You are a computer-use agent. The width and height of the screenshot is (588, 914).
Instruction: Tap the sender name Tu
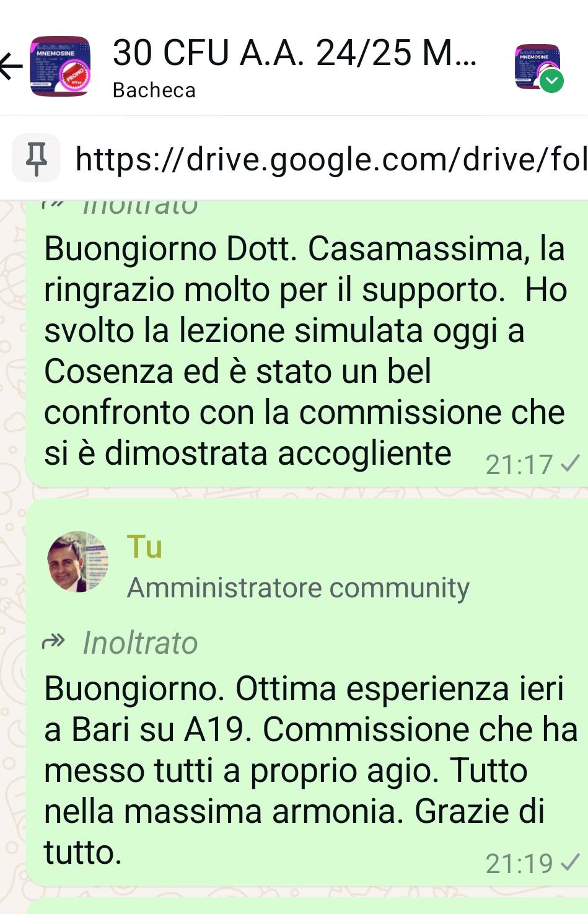tap(144, 547)
